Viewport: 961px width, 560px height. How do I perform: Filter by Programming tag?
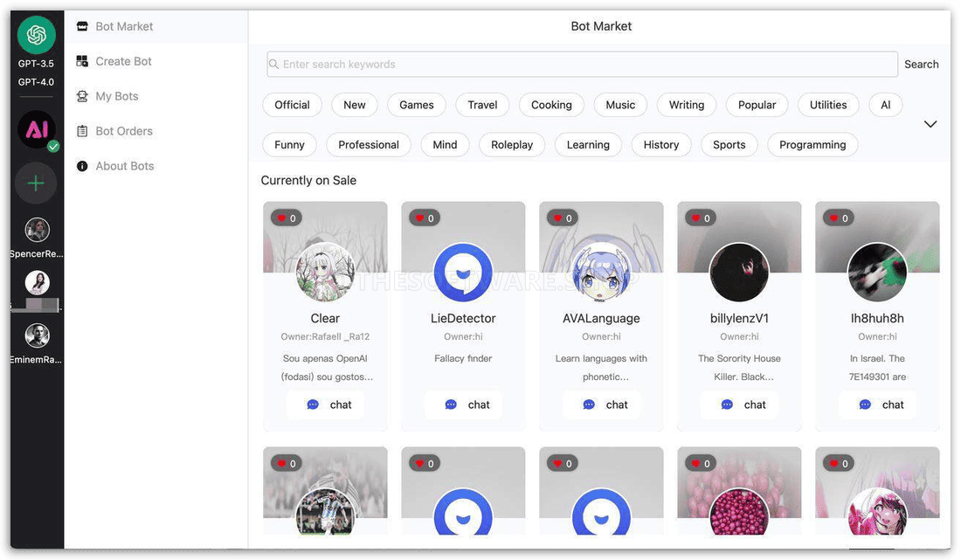[x=812, y=145]
